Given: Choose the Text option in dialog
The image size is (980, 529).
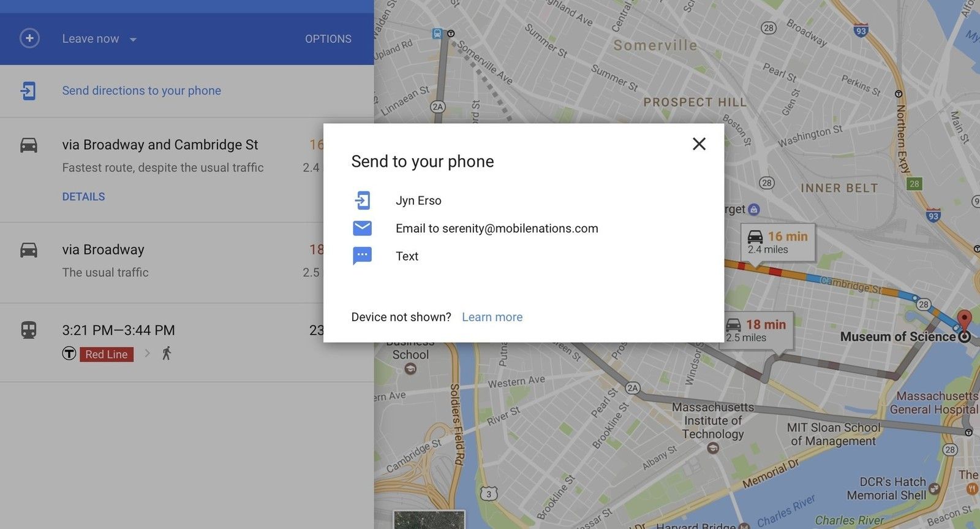Looking at the screenshot, I should coord(407,256).
